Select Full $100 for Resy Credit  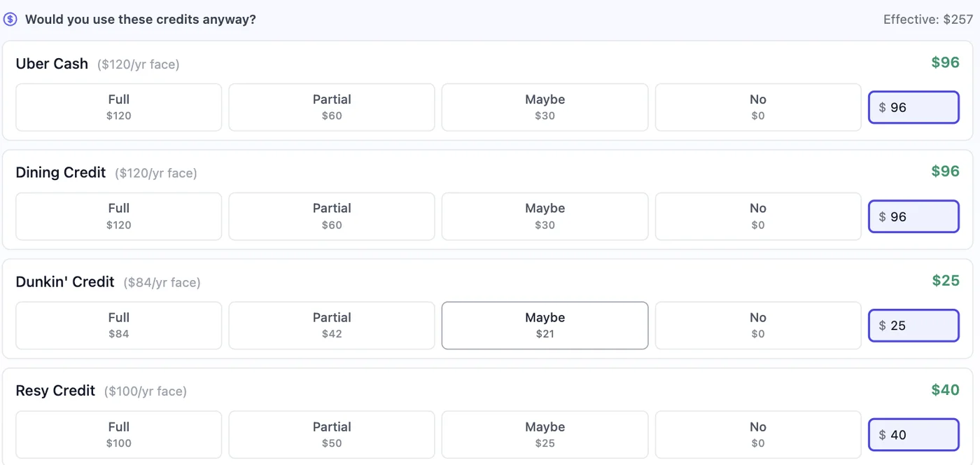tap(119, 435)
